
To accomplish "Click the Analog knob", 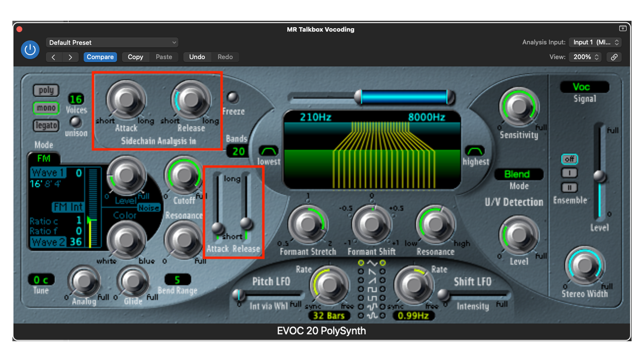I will pyautogui.click(x=84, y=282).
